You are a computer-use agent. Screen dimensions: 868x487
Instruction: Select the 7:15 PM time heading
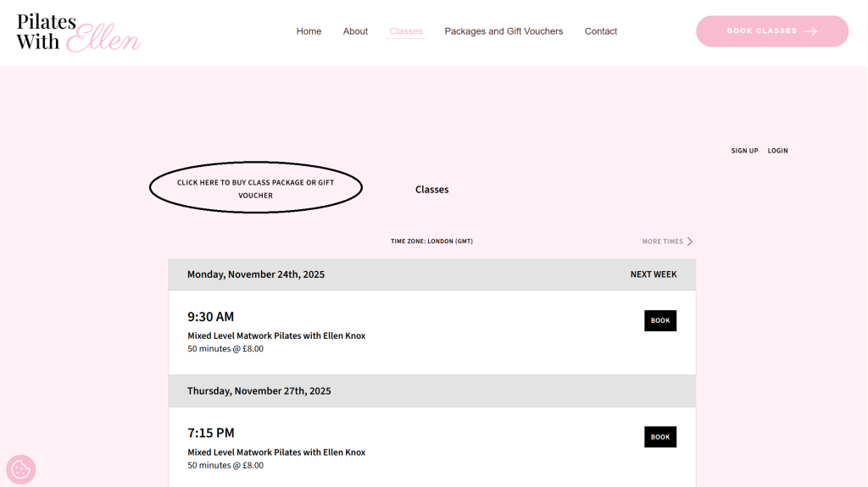pyautogui.click(x=210, y=433)
